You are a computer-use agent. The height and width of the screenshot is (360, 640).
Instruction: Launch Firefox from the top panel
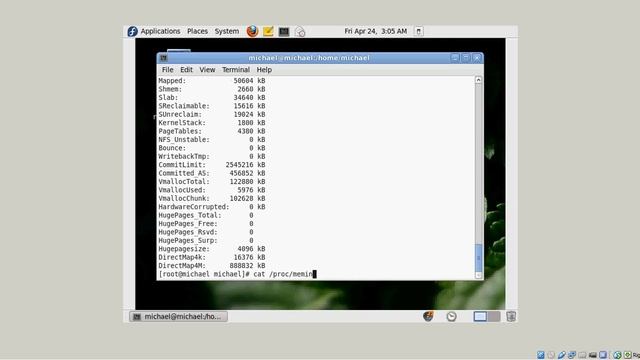point(252,31)
